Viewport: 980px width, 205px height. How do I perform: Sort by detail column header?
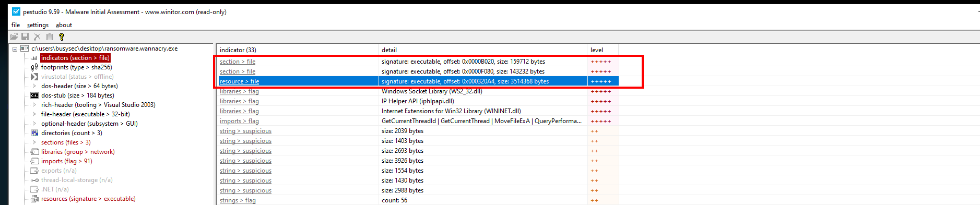coord(482,50)
